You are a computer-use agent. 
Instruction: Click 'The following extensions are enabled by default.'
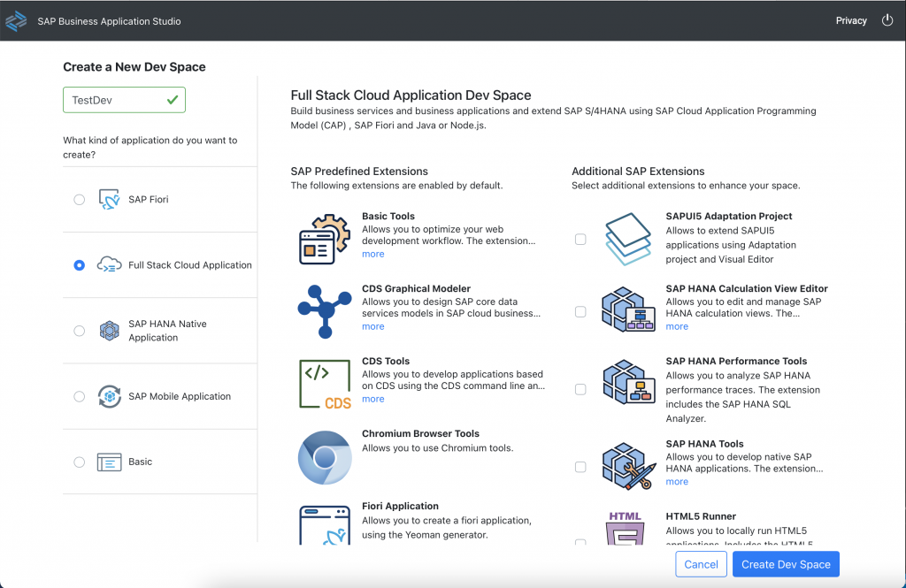tap(396, 186)
